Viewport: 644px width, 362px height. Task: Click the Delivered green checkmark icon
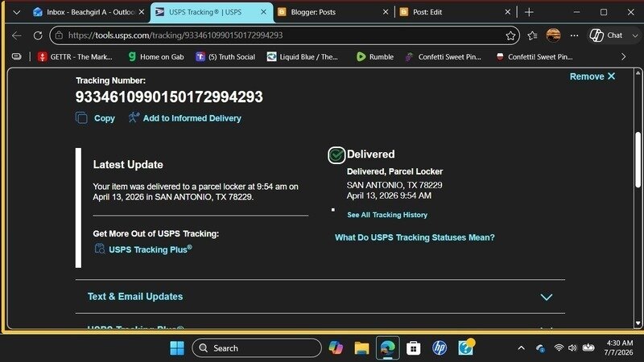click(336, 155)
